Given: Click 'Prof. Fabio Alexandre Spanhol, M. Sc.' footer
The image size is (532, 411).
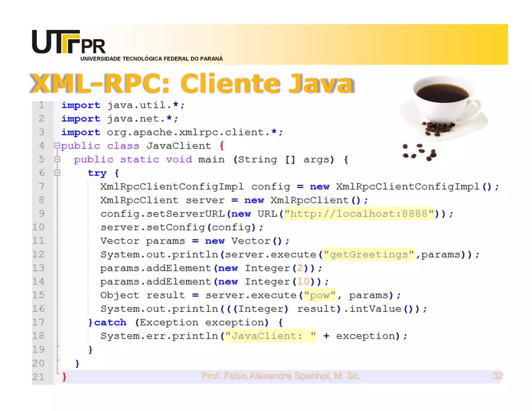Looking at the screenshot, I should coord(281,376).
